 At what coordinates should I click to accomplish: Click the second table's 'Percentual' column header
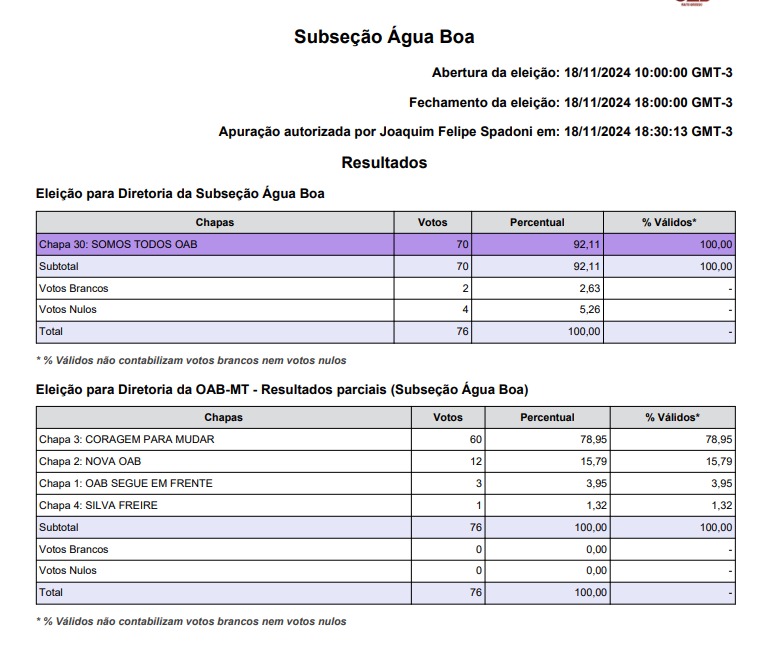pos(547,418)
